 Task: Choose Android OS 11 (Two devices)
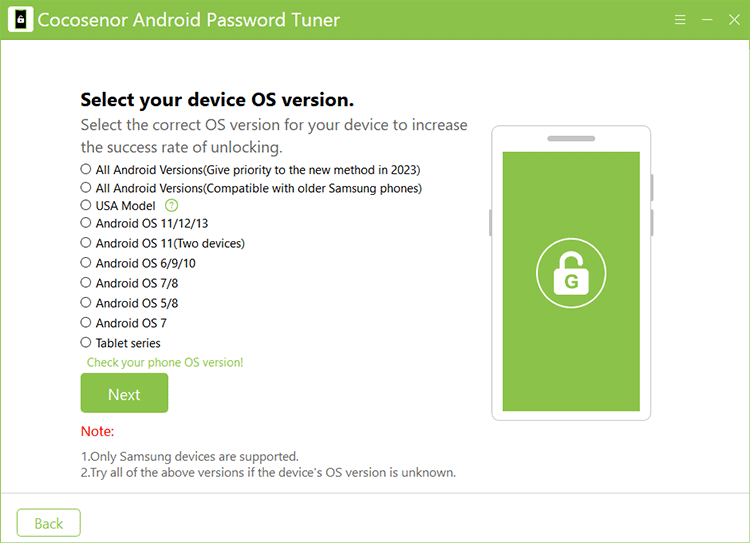point(86,243)
